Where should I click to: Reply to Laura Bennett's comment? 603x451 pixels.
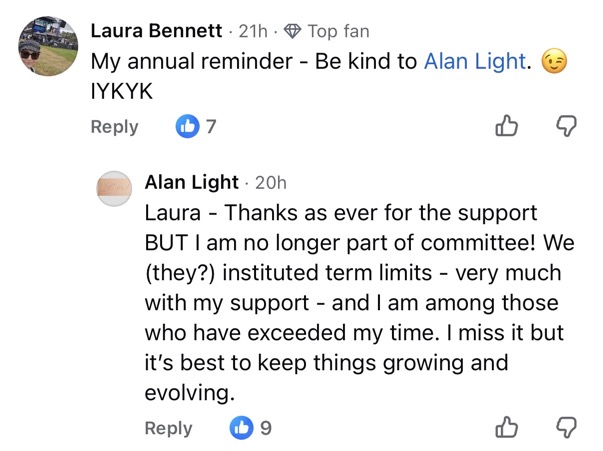pos(114,127)
